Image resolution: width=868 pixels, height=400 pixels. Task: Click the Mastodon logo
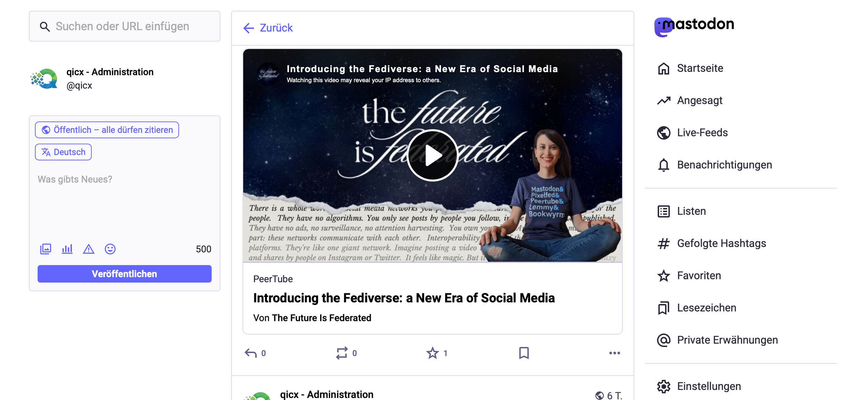pos(694,26)
